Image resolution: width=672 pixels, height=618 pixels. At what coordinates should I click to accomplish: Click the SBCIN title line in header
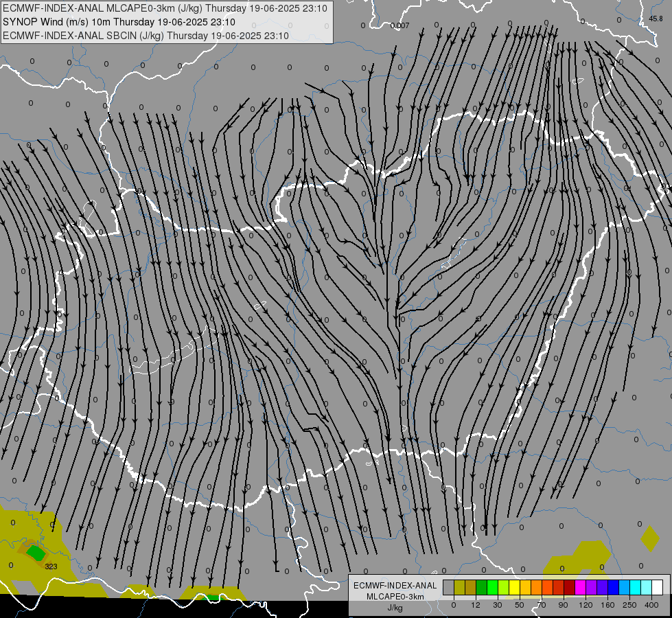146,36
